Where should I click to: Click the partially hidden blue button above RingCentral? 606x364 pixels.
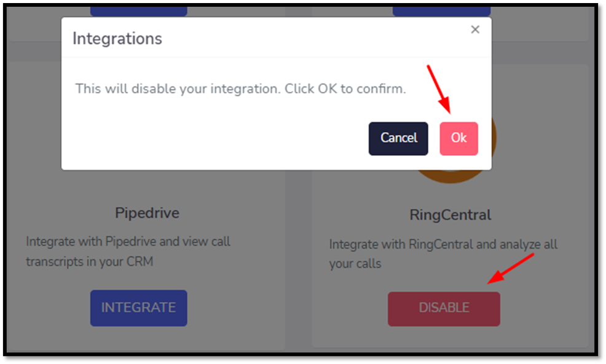click(x=441, y=12)
